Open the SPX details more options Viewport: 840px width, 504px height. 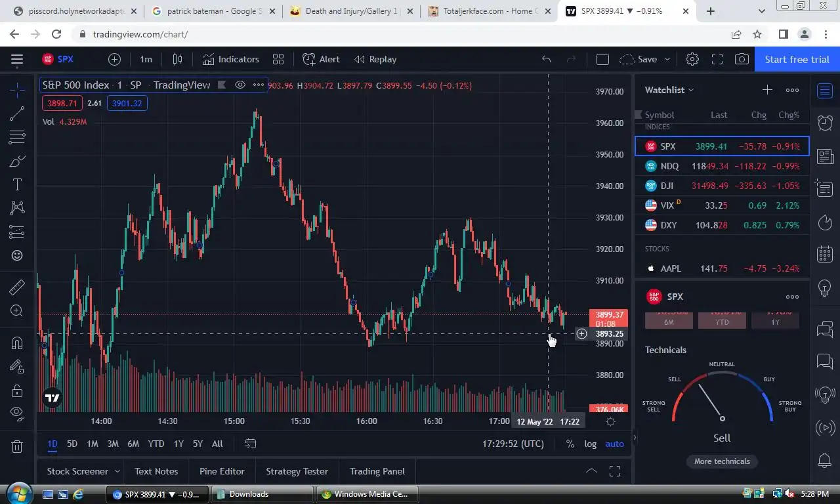click(792, 297)
